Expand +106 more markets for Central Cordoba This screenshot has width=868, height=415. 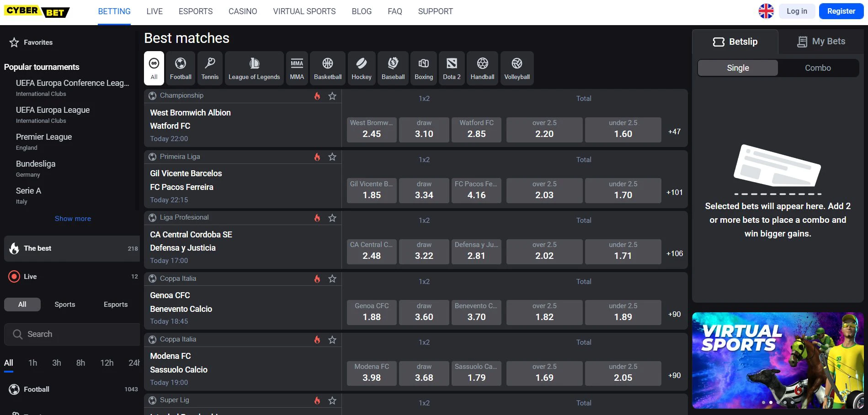[x=674, y=253]
